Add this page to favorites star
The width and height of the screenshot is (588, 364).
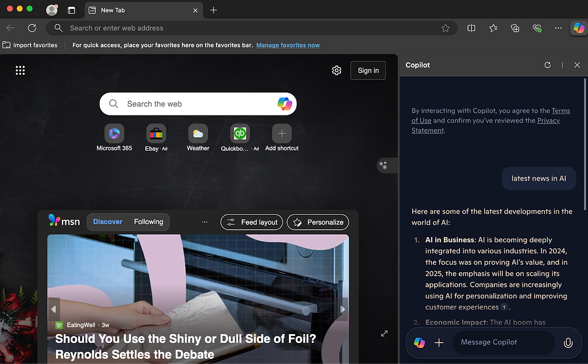[x=445, y=28]
